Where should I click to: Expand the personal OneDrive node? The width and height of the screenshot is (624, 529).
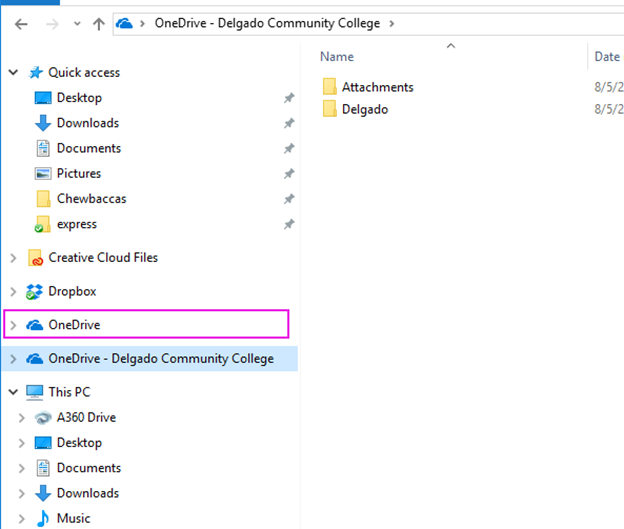click(x=13, y=325)
